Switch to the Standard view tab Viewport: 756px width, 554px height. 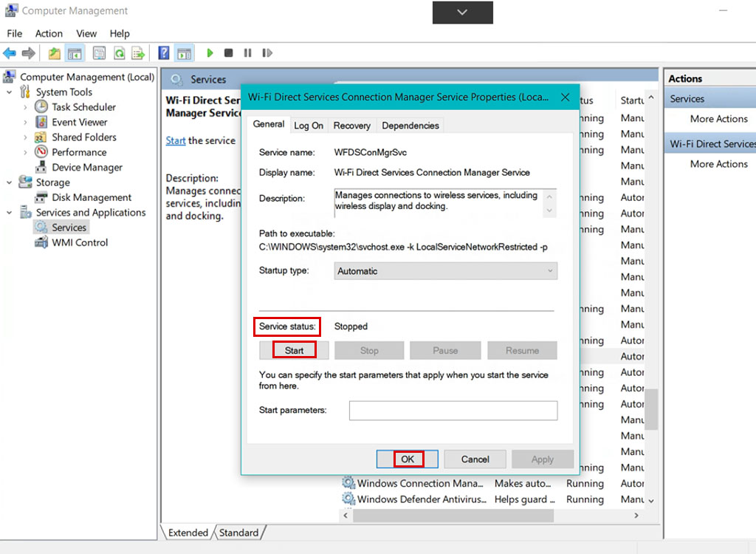coord(238,533)
